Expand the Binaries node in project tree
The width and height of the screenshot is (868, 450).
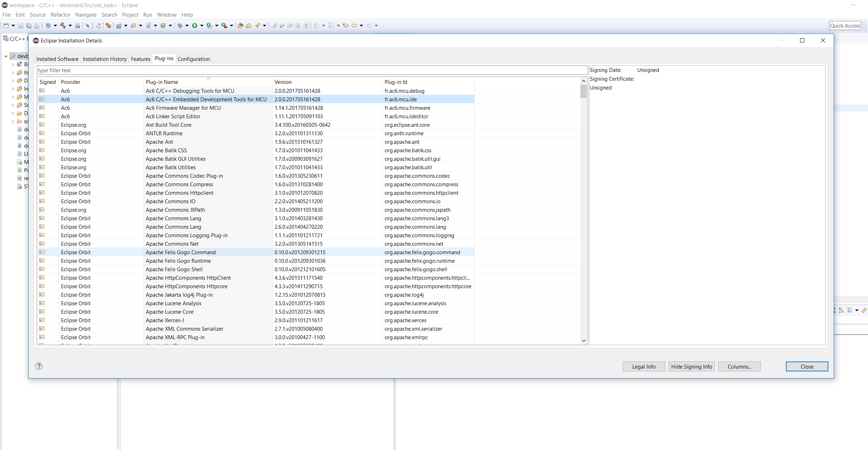coord(13,64)
